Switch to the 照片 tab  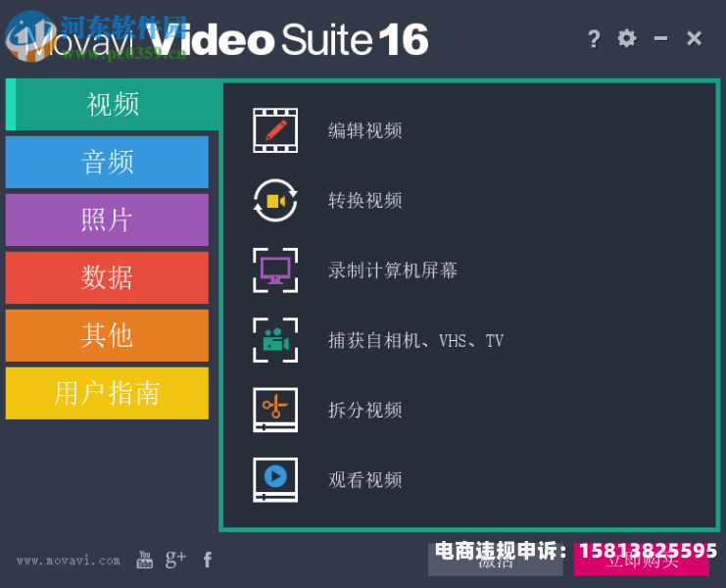(107, 220)
